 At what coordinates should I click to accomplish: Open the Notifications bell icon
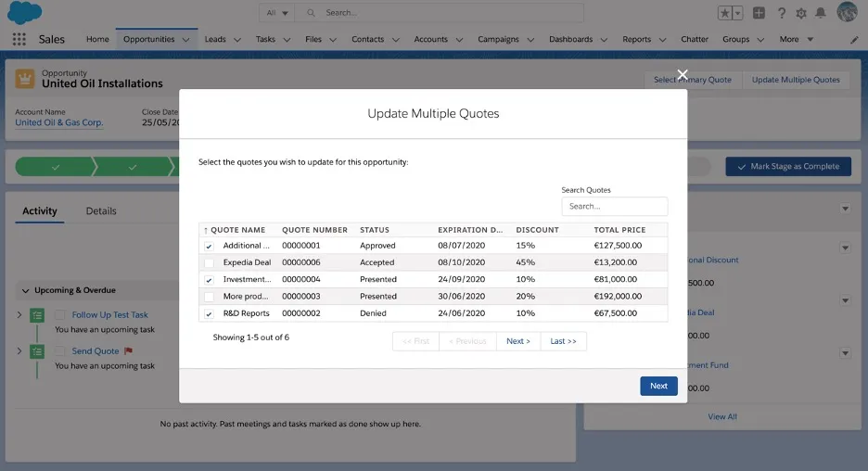(821, 13)
